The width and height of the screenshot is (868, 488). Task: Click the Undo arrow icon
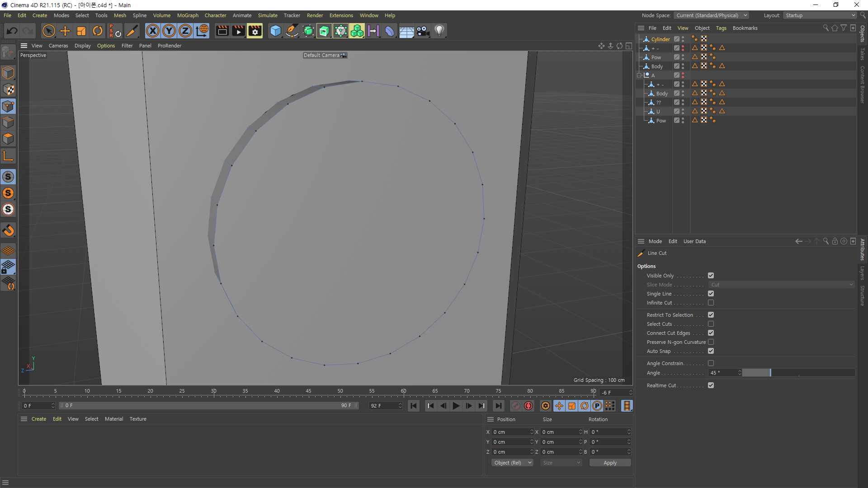tap(12, 31)
